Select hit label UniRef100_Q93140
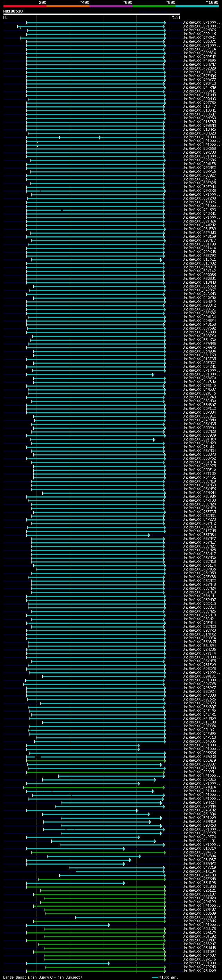 pos(199,386)
